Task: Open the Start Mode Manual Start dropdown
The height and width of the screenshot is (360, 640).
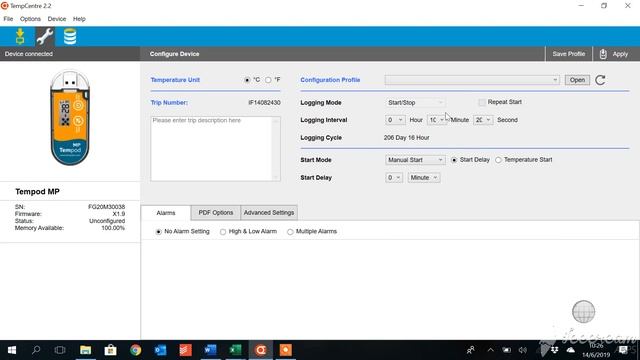Action: [415, 160]
